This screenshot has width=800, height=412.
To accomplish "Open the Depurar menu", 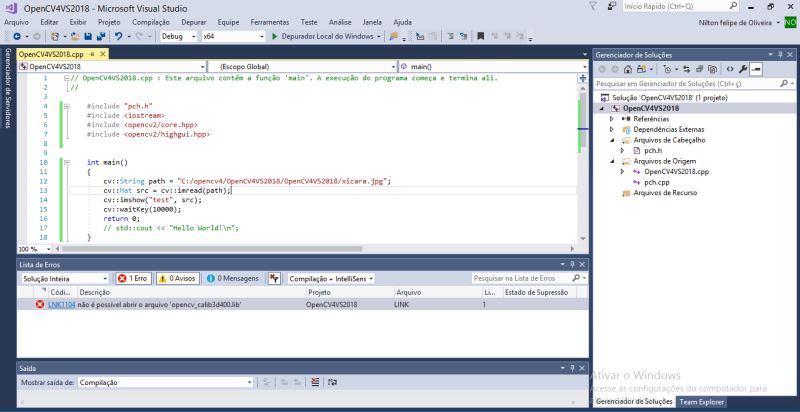I will click(194, 22).
